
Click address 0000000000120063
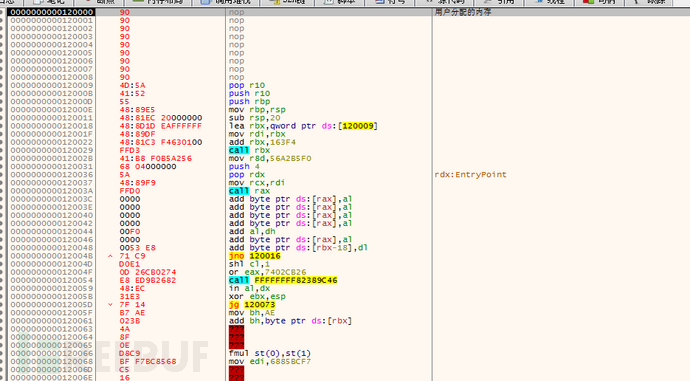click(51, 329)
